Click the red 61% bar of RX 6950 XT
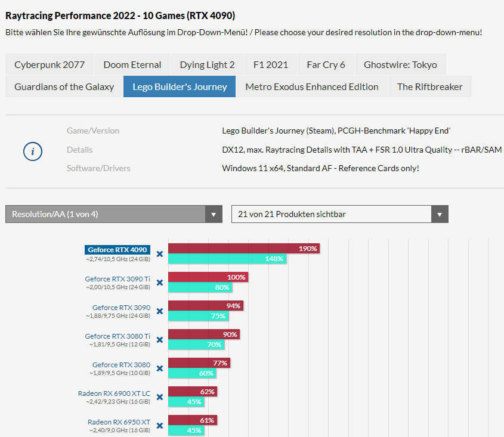This screenshot has height=437, width=504. click(x=193, y=420)
